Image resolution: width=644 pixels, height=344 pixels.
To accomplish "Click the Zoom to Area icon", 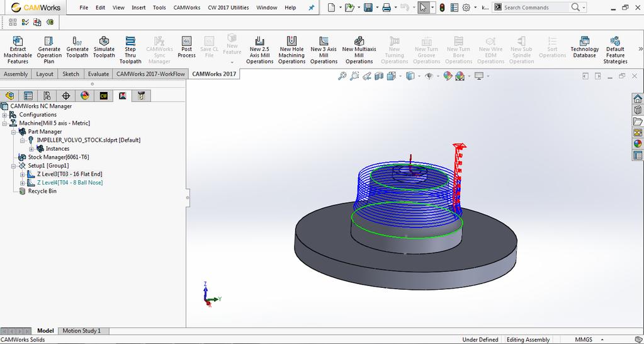I will (x=354, y=76).
